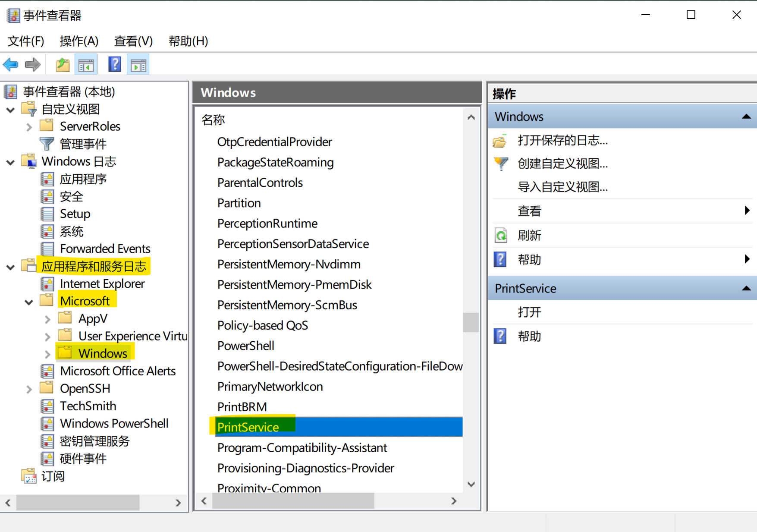Open the 帮助(H) menu

click(x=188, y=41)
